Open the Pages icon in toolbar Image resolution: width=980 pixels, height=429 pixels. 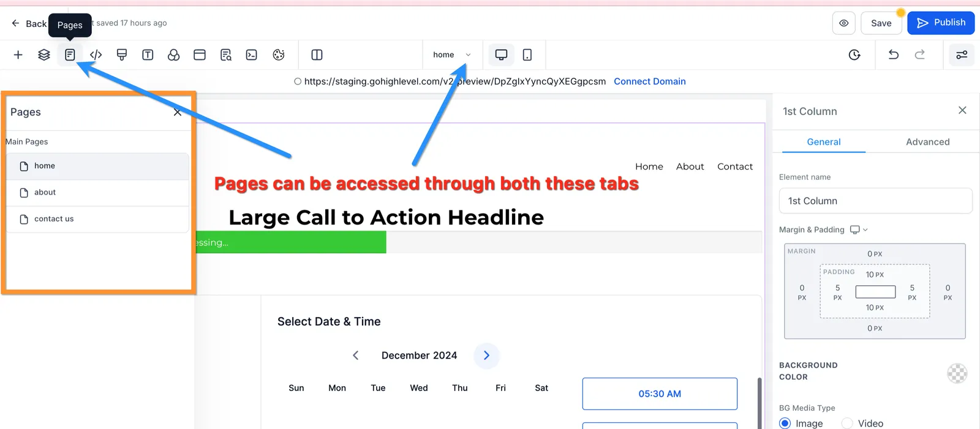[70, 55]
